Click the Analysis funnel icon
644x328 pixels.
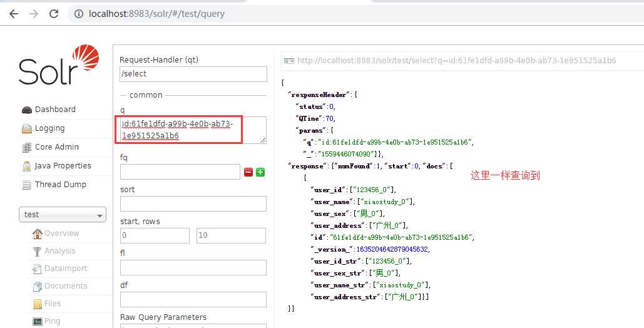tap(38, 251)
